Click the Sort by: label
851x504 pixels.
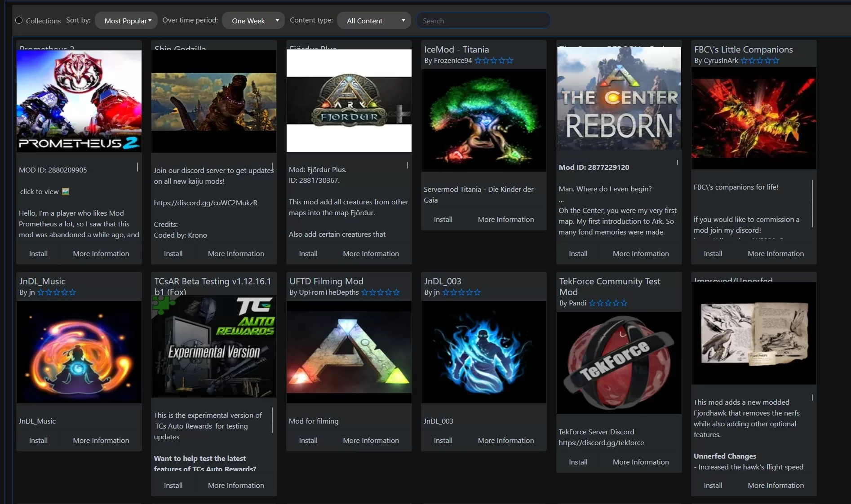(x=78, y=20)
